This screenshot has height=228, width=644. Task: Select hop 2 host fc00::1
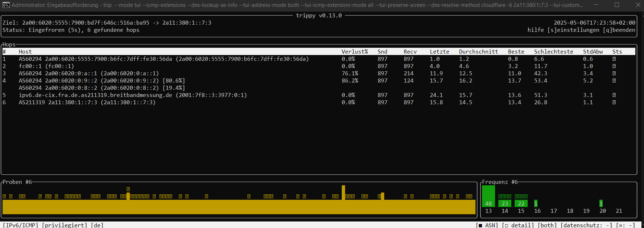[x=46, y=66]
